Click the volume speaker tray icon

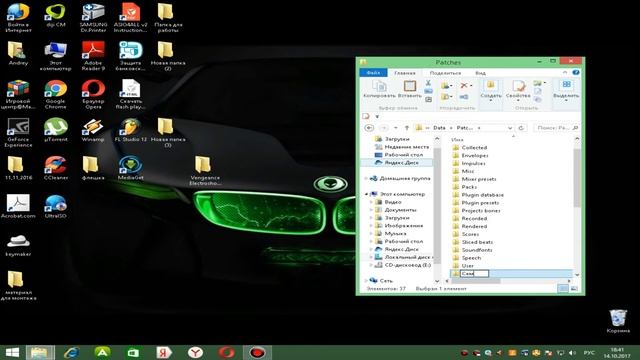pos(572,353)
